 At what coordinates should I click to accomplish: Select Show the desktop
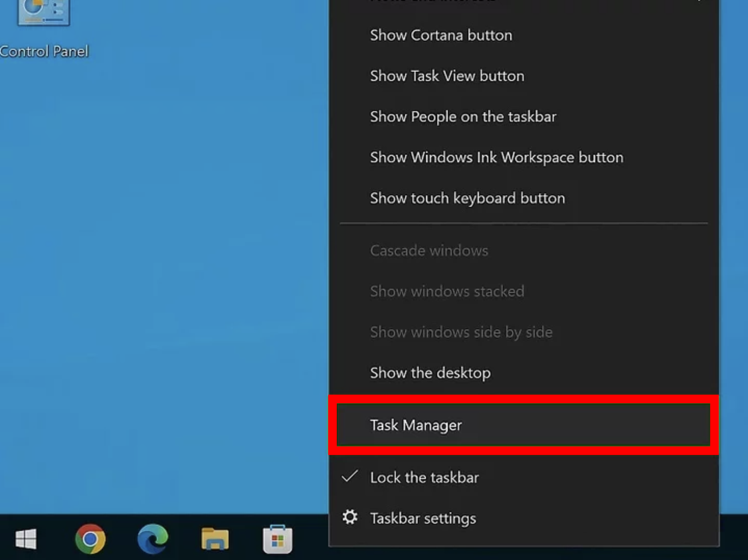click(430, 373)
